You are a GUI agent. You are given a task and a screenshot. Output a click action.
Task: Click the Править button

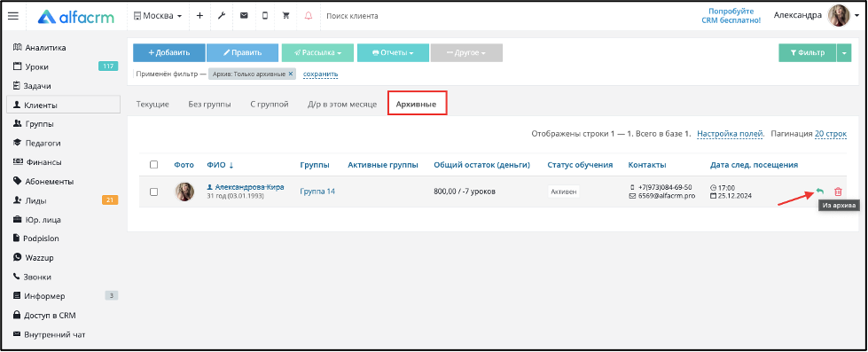[242, 52]
